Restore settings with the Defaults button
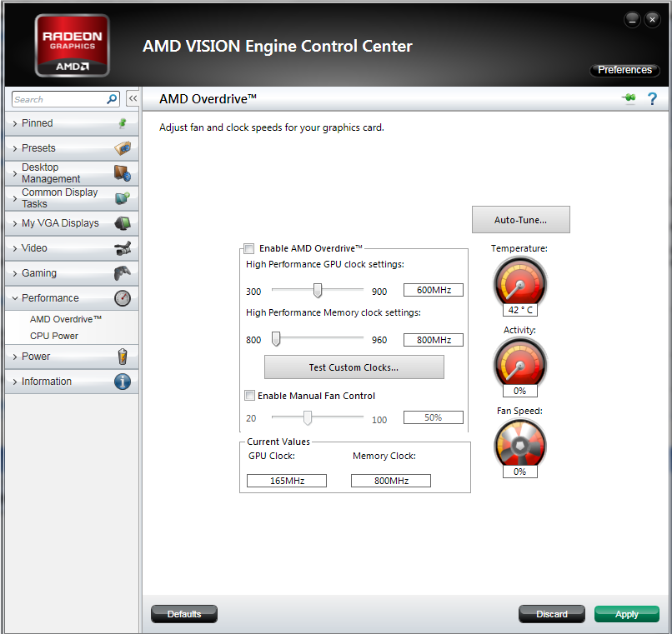The height and width of the screenshot is (634, 672). [184, 614]
